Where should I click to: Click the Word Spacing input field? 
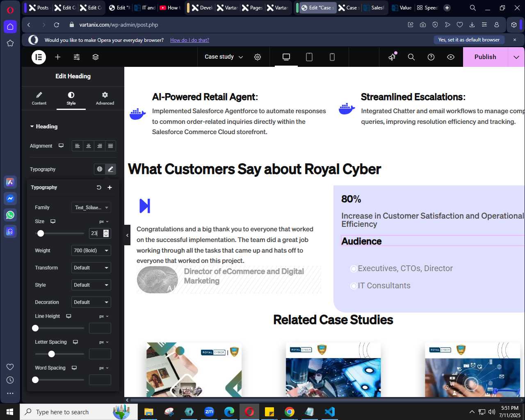100,380
